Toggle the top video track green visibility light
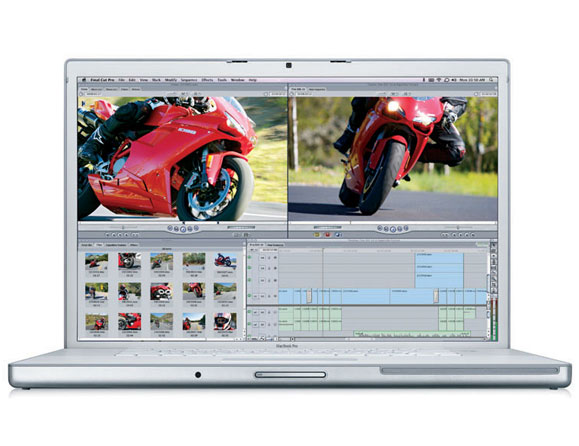The width and height of the screenshot is (579, 446). [x=250, y=257]
